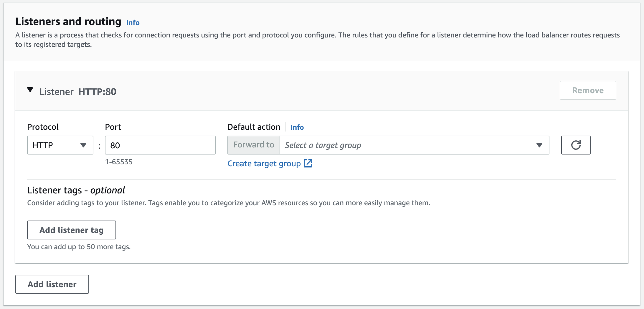Click the Default action label text
This screenshot has width=644, height=309.
[254, 127]
